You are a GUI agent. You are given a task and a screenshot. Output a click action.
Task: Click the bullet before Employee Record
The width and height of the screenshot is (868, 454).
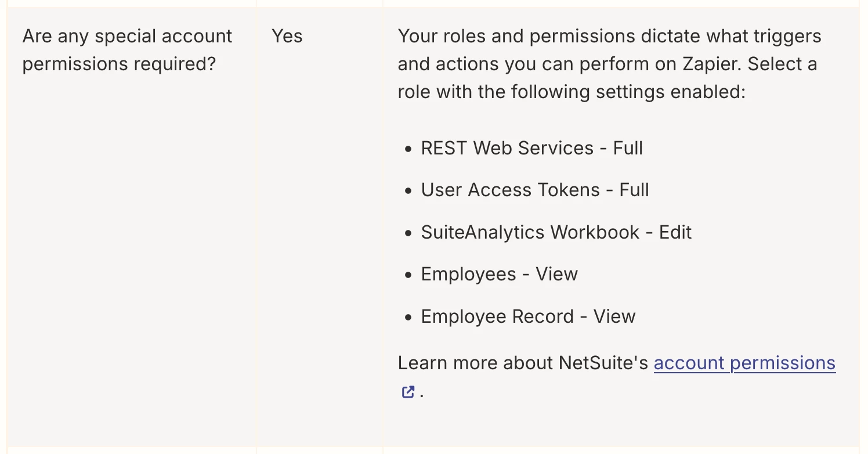pos(408,318)
